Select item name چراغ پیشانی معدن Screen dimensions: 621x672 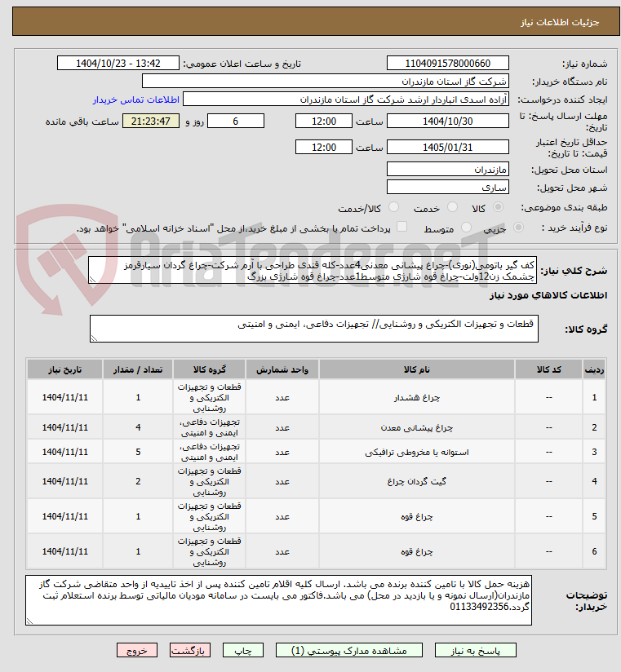tap(416, 427)
